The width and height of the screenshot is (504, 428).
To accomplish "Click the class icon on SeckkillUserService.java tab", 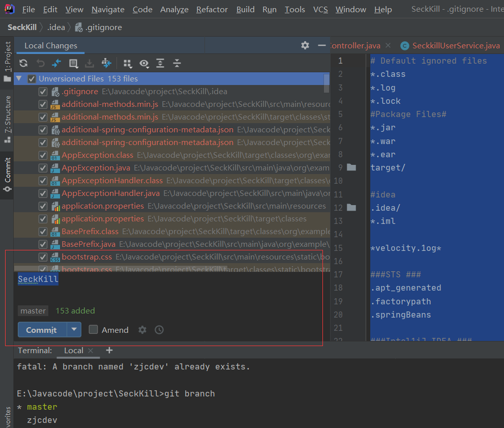I will pos(405,46).
